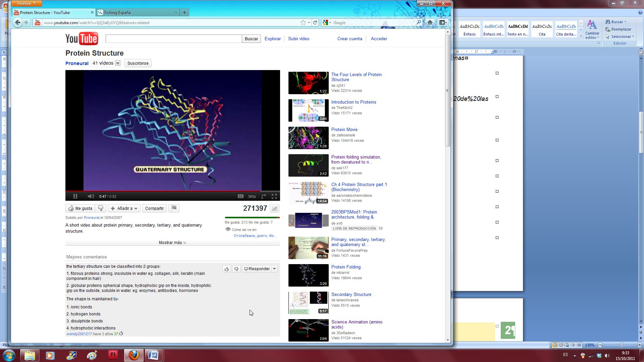Screen dimensions: 644x362
Task: Apply the Énfasis style in Word
Action: [x=469, y=30]
